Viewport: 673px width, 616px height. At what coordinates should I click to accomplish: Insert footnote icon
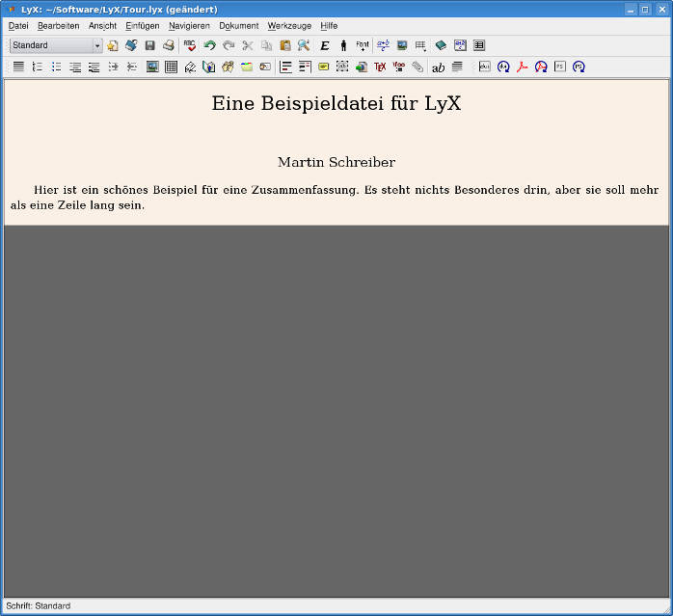coord(285,67)
